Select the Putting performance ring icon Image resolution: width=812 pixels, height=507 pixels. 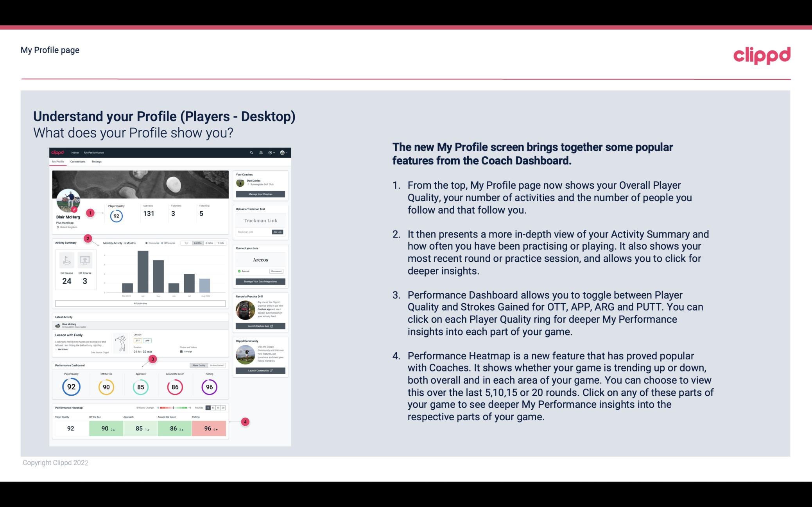(209, 386)
